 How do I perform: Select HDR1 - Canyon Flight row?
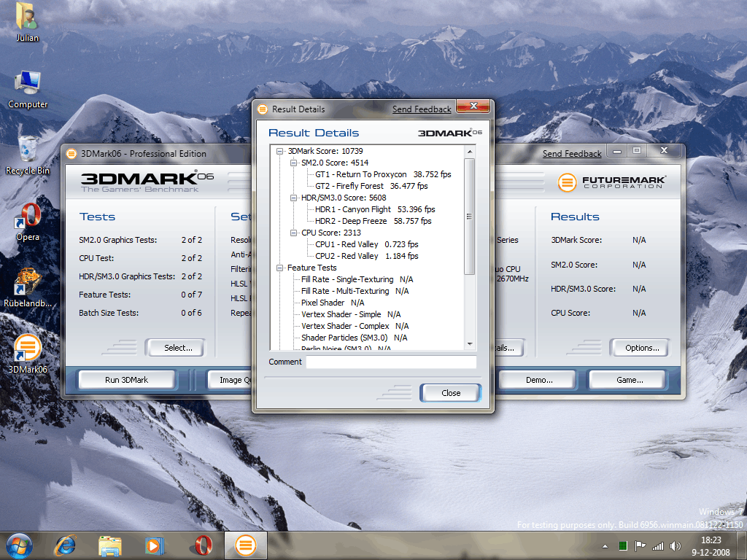[375, 209]
